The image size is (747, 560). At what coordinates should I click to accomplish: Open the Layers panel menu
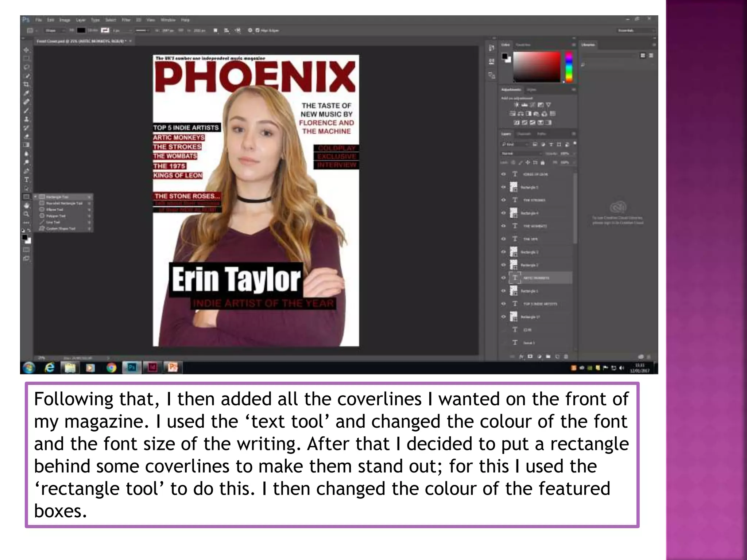click(x=573, y=134)
